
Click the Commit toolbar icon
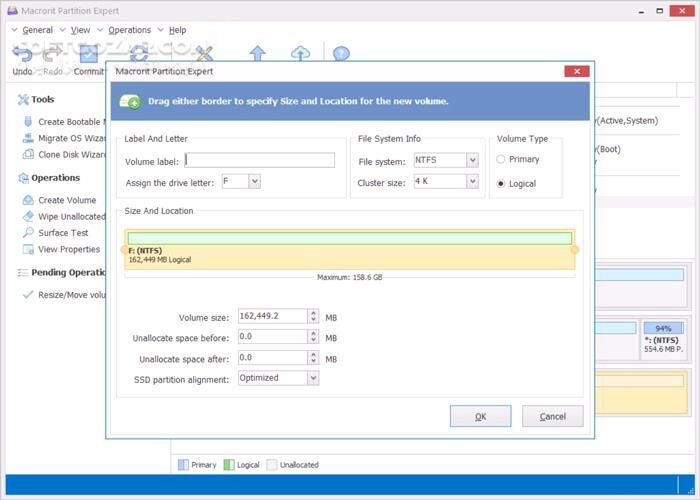(x=88, y=54)
